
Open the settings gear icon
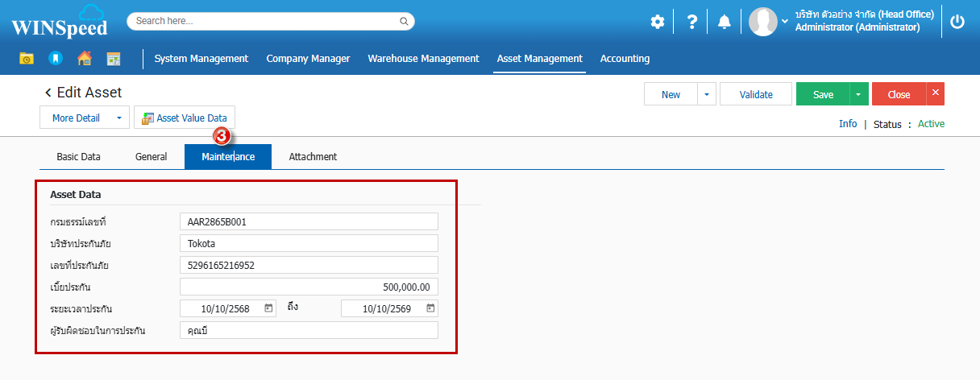tap(658, 22)
